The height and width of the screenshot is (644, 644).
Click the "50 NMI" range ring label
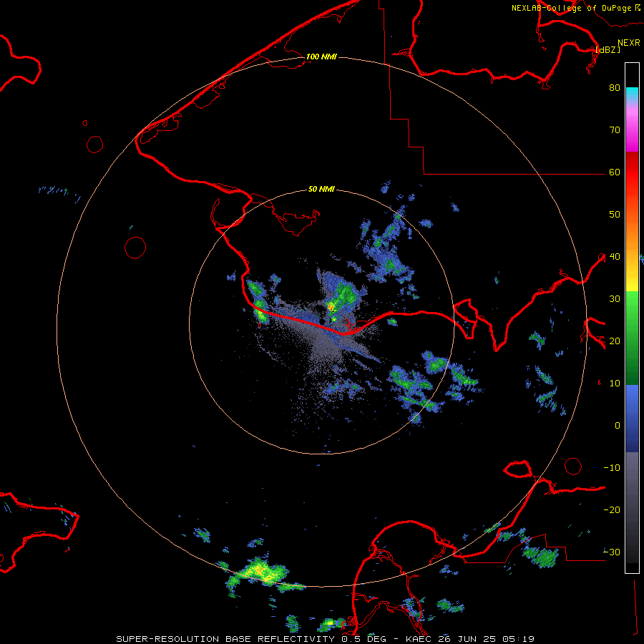coord(321,190)
